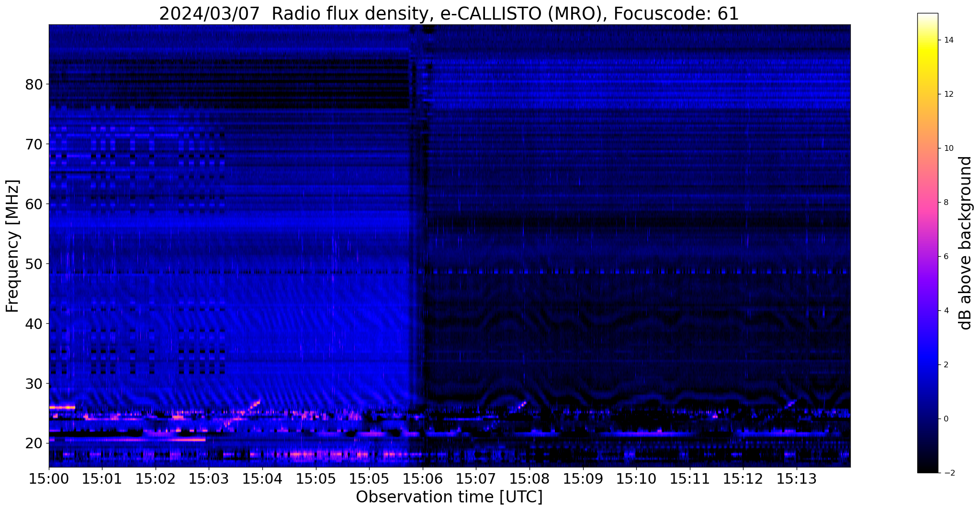
Task: Click the '60' frequency tick label
Action: [x=34, y=204]
